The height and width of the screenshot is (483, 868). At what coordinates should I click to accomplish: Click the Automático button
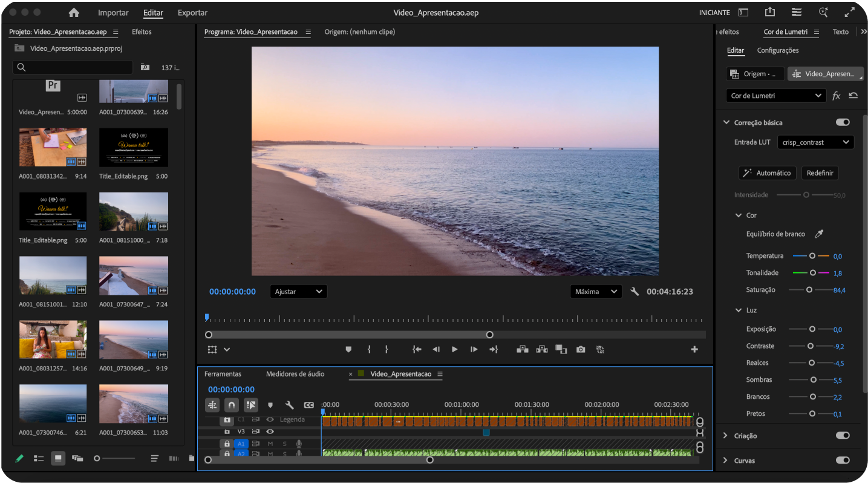767,173
